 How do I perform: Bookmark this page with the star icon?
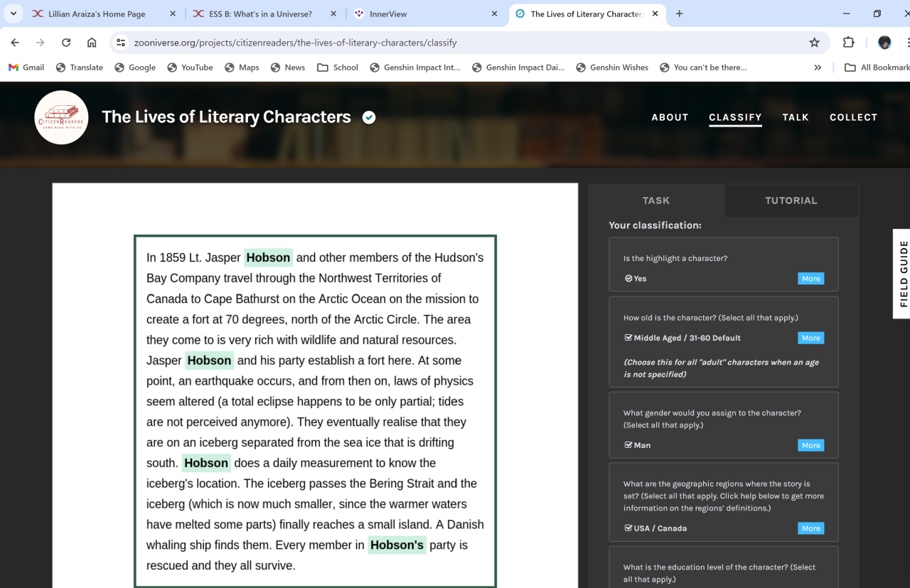pos(815,43)
